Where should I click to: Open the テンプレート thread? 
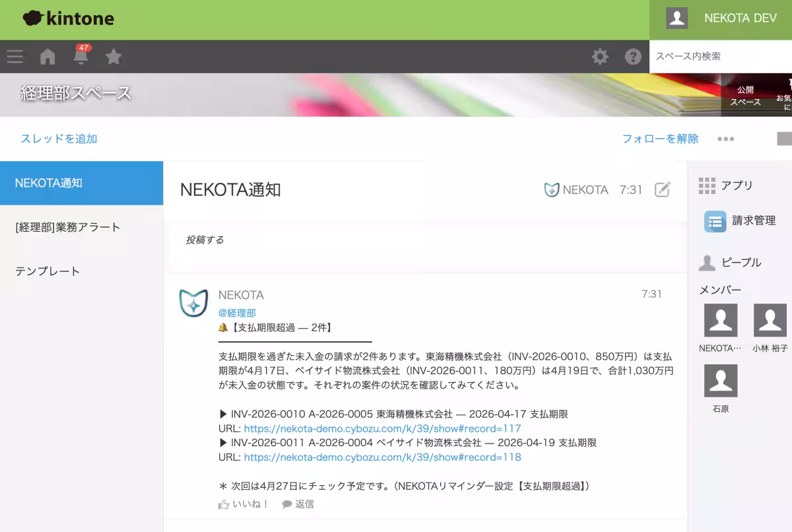pos(48,271)
